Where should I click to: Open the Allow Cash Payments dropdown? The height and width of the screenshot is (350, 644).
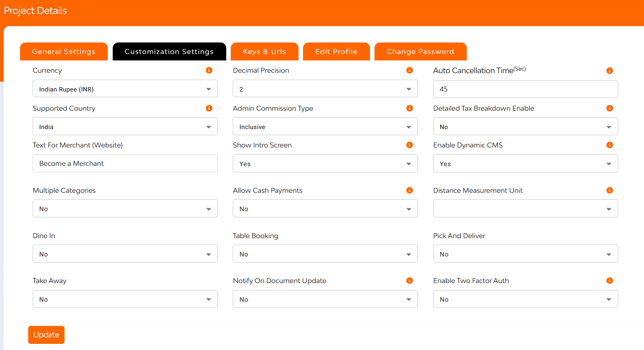click(325, 208)
